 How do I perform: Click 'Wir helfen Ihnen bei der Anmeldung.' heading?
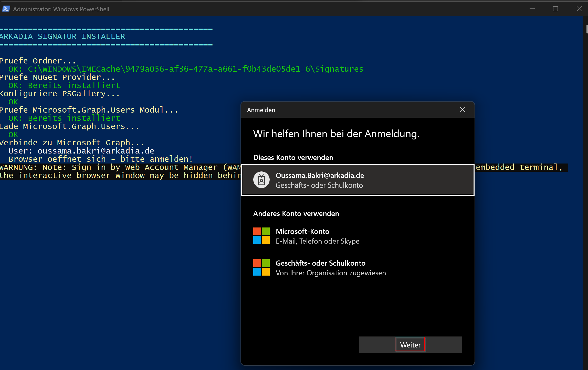pyautogui.click(x=336, y=134)
